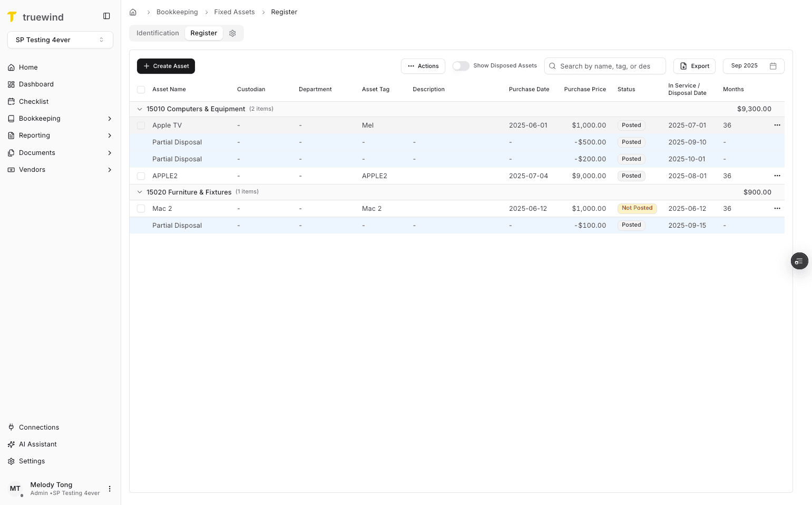Open the Actions ellipsis menu

click(x=423, y=66)
